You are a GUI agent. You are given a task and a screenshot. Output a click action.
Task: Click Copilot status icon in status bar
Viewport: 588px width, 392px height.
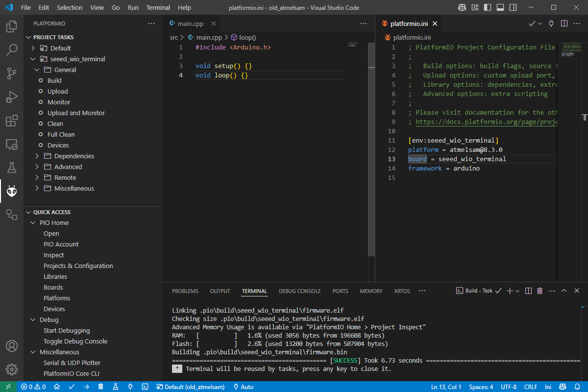[x=563, y=387]
